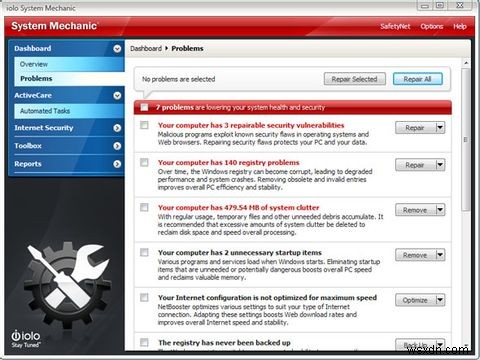This screenshot has width=480, height=360.
Task: Expand the Reports section arrow
Action: (x=117, y=164)
